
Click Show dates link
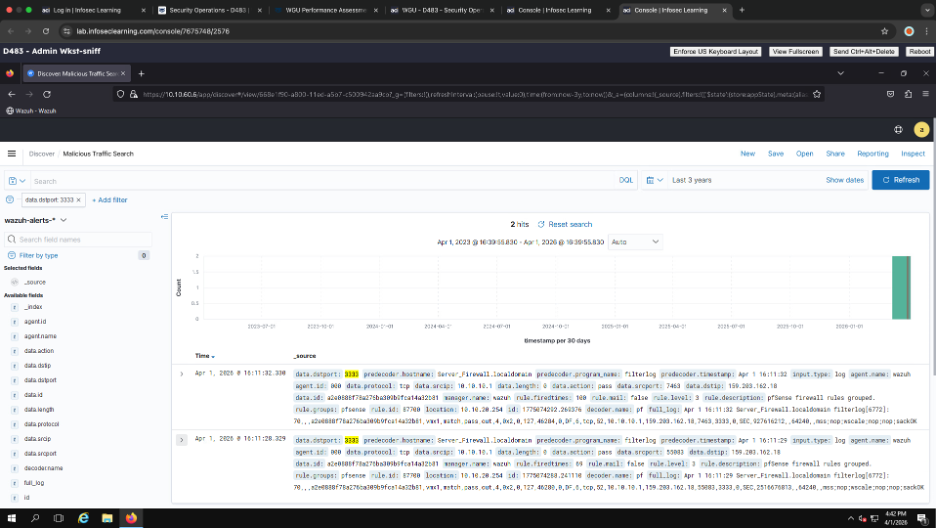coord(845,180)
